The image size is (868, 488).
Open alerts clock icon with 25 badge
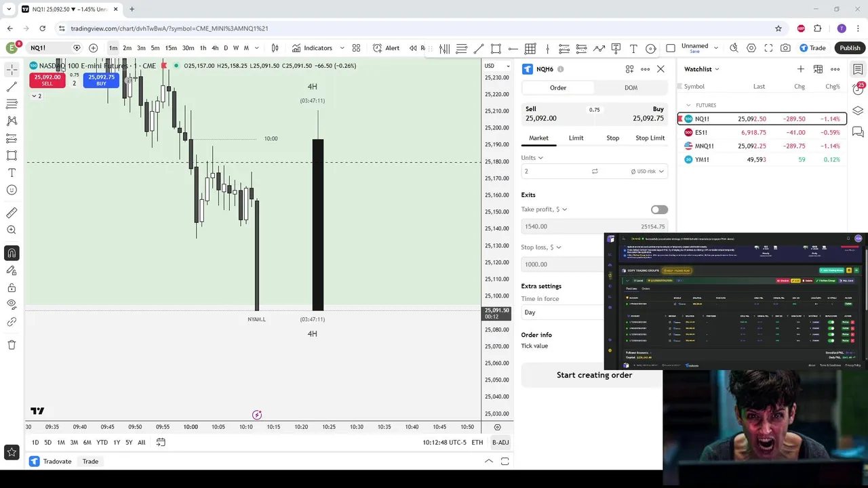858,88
